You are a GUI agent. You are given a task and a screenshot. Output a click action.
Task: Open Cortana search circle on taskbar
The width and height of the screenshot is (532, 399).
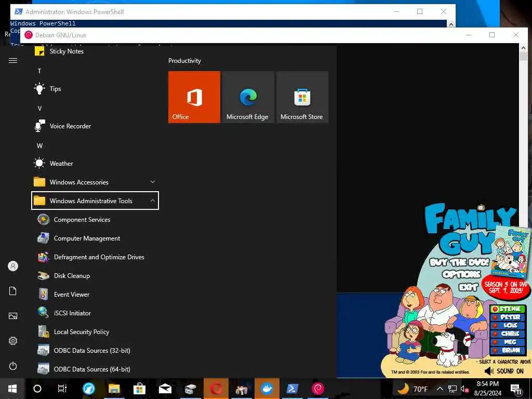click(x=37, y=389)
